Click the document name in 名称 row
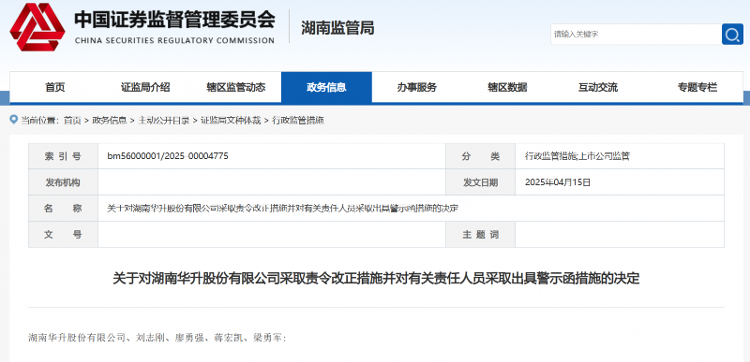 [x=283, y=208]
